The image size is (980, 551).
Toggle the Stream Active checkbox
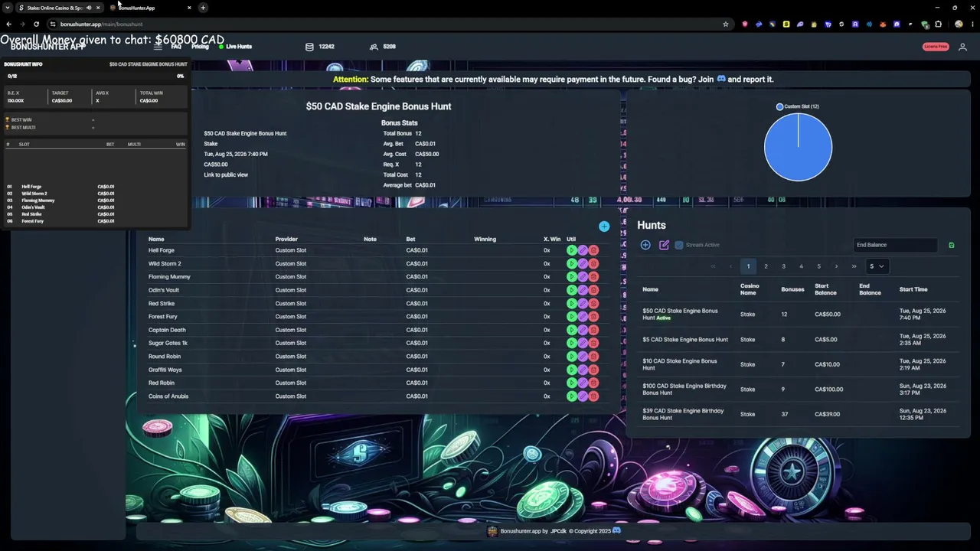point(679,245)
